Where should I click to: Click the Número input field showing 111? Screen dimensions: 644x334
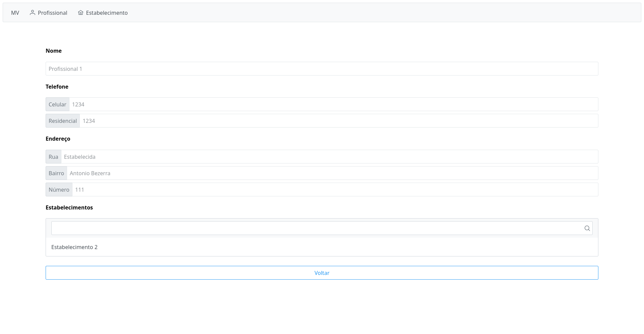click(x=335, y=190)
